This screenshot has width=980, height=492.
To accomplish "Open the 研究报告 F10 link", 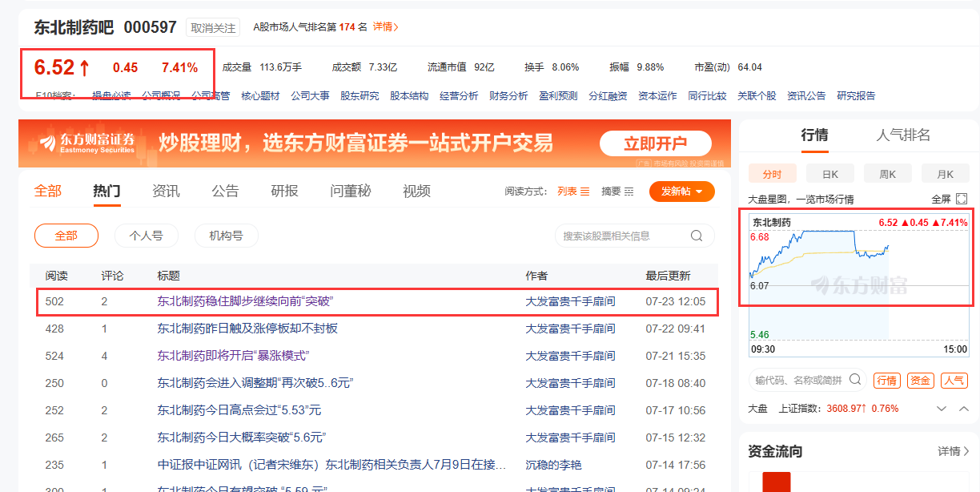I will (856, 96).
